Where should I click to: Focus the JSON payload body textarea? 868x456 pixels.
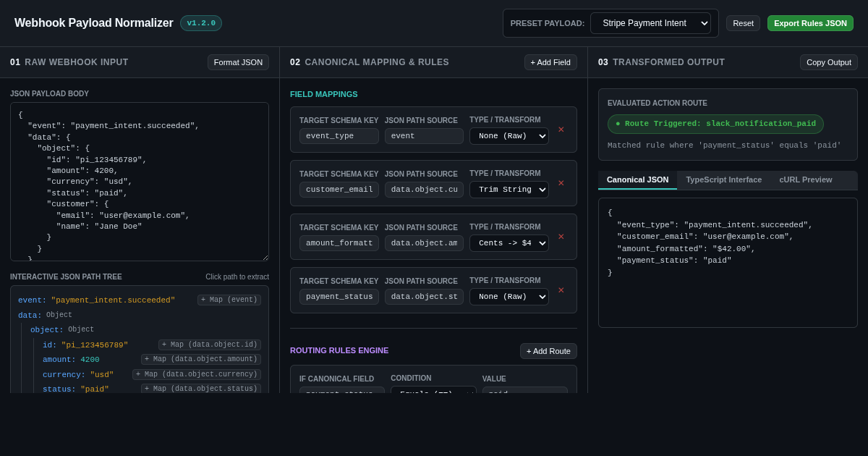tap(140, 182)
